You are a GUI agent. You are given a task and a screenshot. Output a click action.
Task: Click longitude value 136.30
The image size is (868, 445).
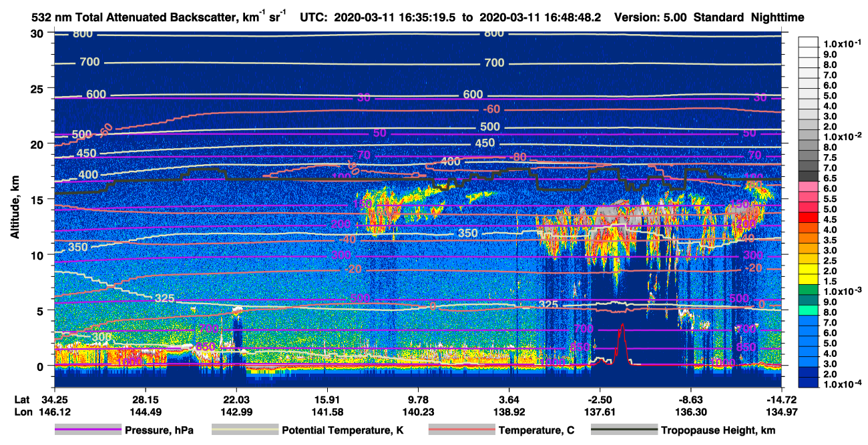[x=690, y=412]
